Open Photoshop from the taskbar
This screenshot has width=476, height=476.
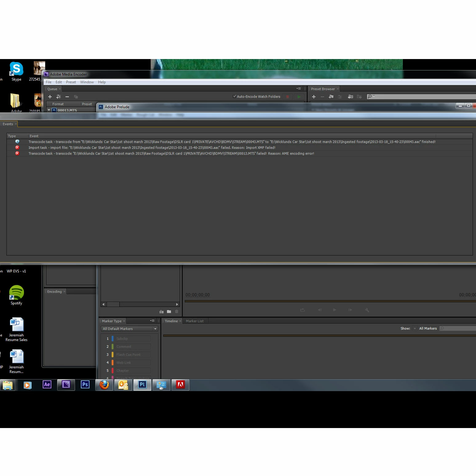point(85,384)
